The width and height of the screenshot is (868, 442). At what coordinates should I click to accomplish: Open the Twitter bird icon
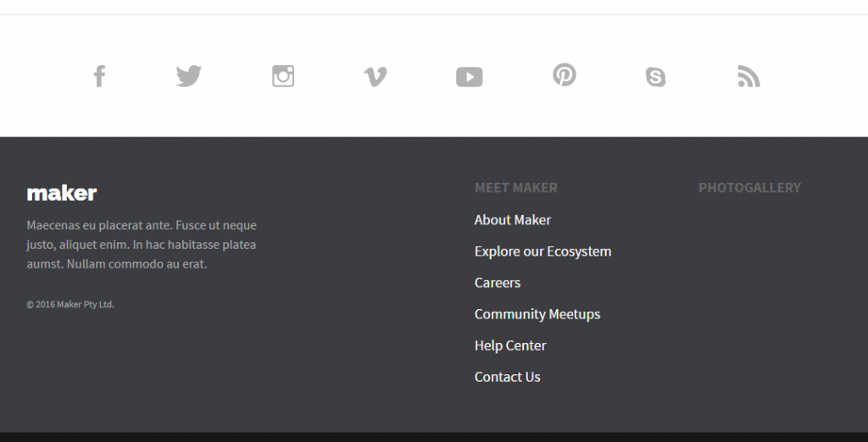189,76
